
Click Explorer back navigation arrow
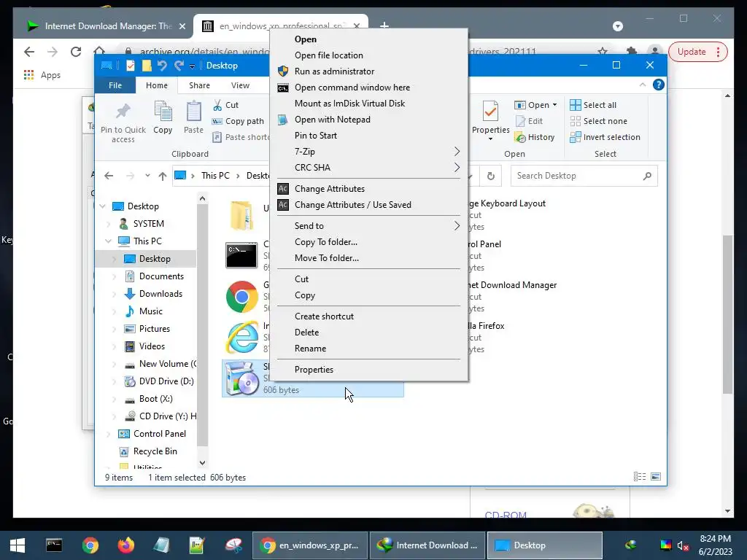109,176
